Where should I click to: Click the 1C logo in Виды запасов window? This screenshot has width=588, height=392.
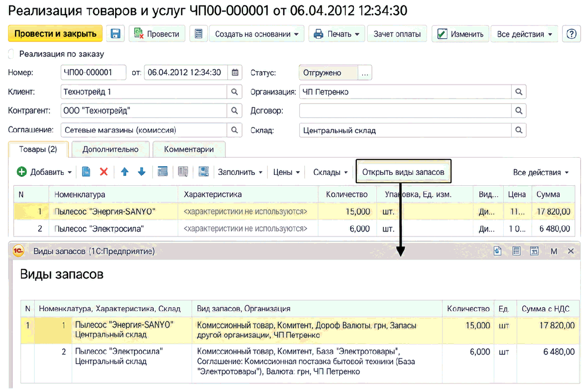pyautogui.click(x=18, y=251)
